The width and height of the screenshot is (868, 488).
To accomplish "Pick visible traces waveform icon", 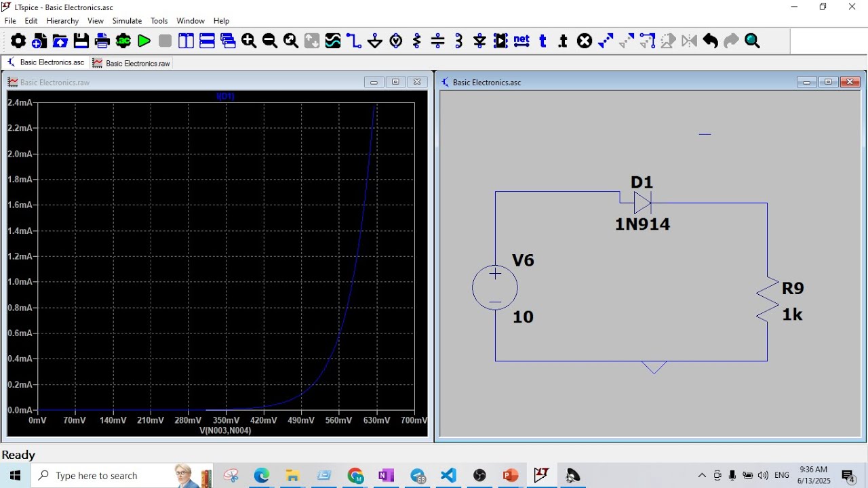I will point(333,41).
